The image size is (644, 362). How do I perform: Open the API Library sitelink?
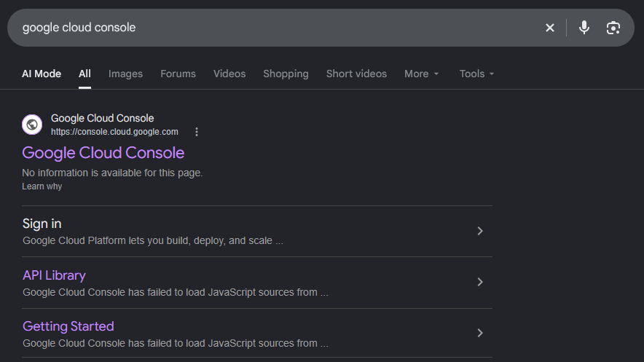[54, 275]
